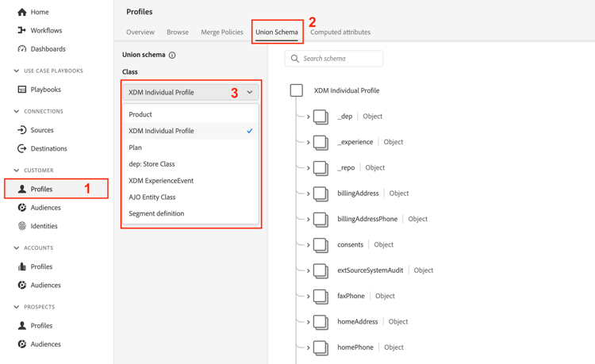This screenshot has width=595, height=364.
Task: Collapse the Connections section chevron
Action: 17,111
